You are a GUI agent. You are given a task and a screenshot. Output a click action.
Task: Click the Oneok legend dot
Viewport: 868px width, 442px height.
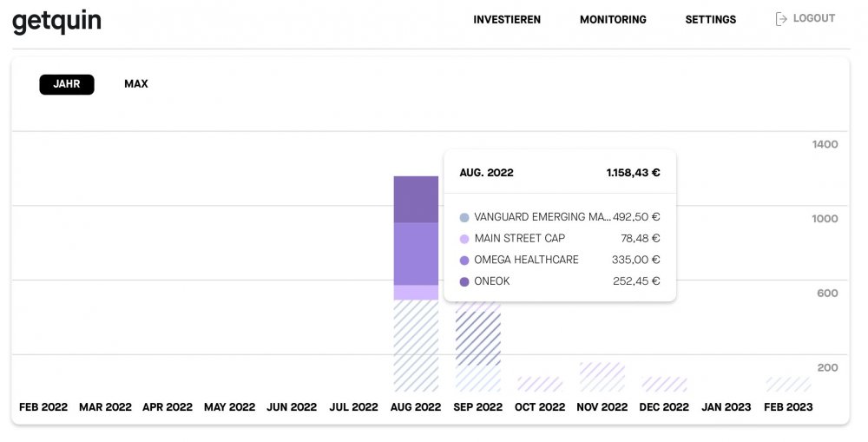point(464,281)
